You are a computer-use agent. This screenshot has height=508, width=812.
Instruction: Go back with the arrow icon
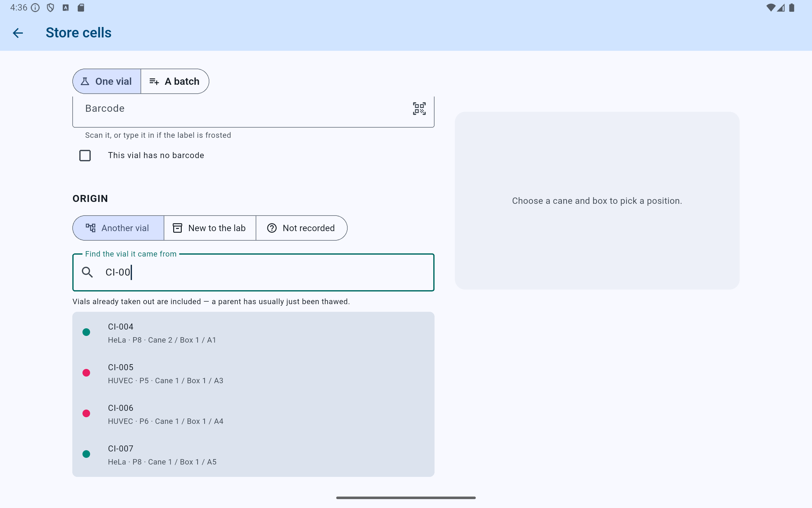click(x=18, y=33)
